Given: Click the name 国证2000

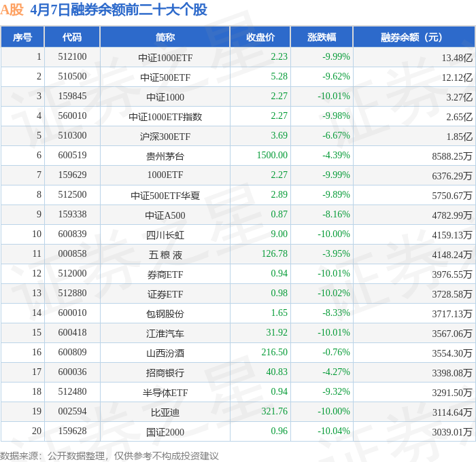Looking at the screenshot, I should point(165,432).
